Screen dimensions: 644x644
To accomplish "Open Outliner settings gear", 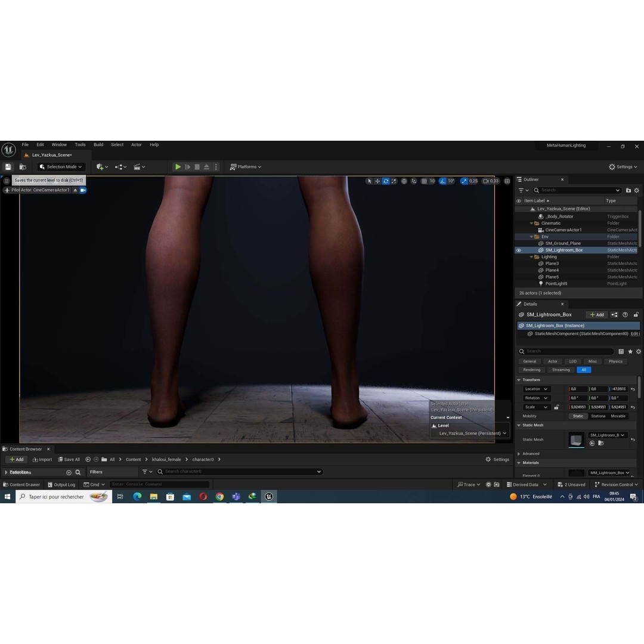I will 637,190.
